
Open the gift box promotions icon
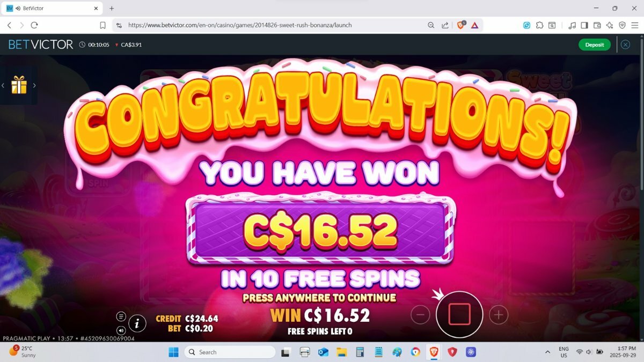pos(19,85)
